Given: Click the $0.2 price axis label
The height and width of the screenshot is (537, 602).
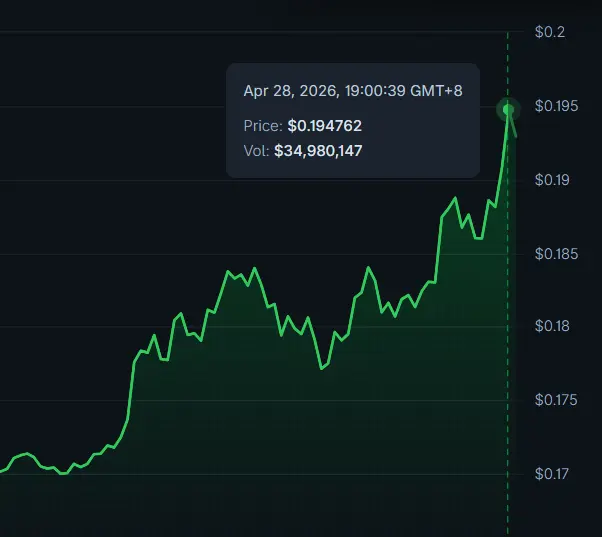Looking at the screenshot, I should (550, 33).
